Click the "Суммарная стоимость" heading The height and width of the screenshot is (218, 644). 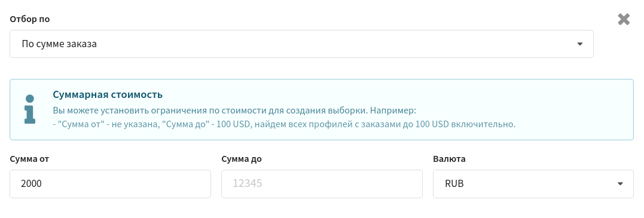[108, 95]
